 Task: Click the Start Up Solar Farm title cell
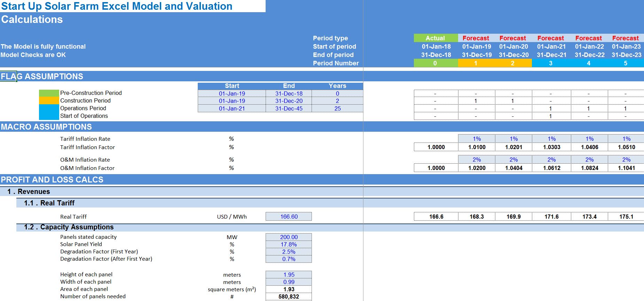click(133, 6)
